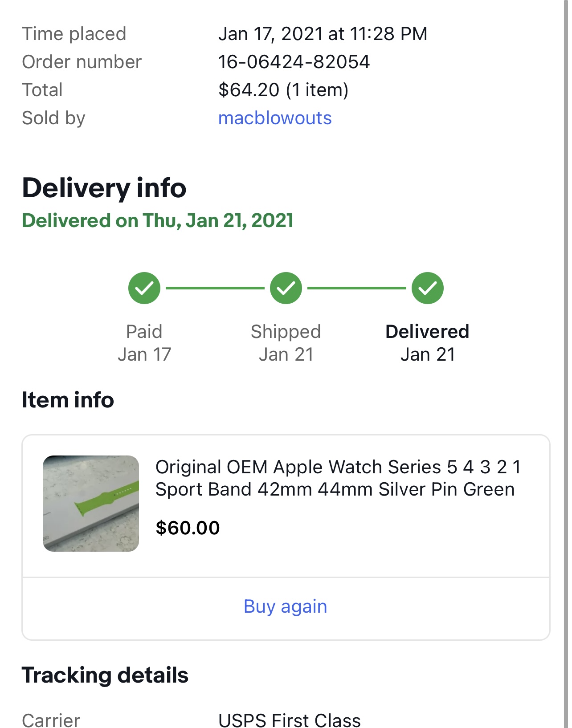Click the Paid Jan 17 label
Screen dimensions: 572x728
click(x=144, y=343)
